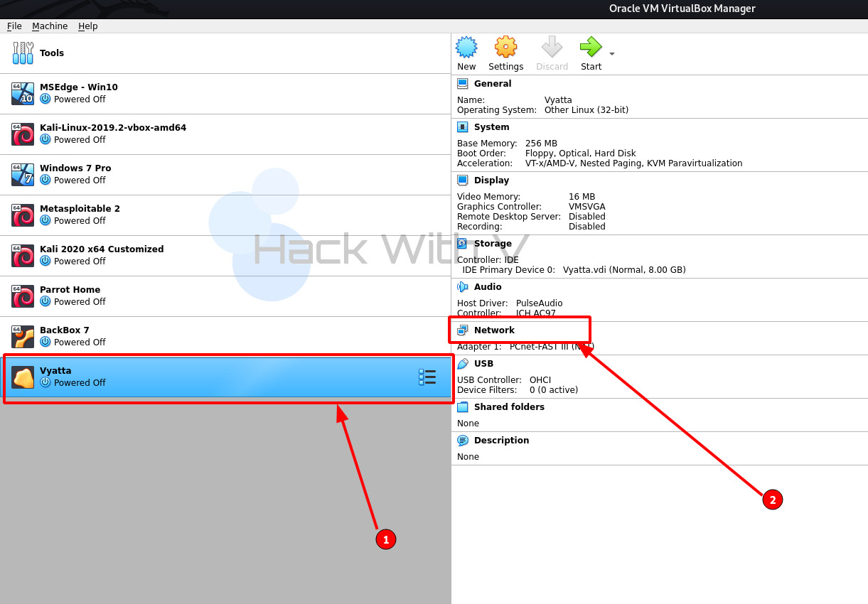
Task: Click the Vyatta VM icon
Action: [x=23, y=377]
